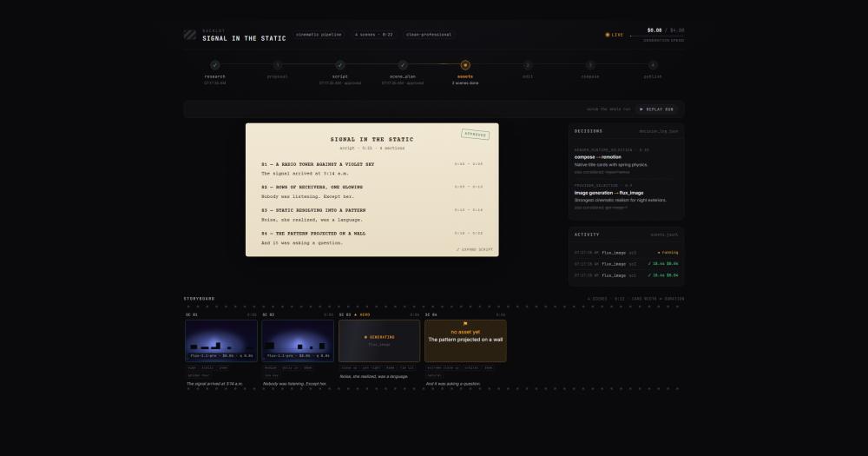Click the proposal stage node
The image size is (868, 456).
pyautogui.click(x=278, y=65)
